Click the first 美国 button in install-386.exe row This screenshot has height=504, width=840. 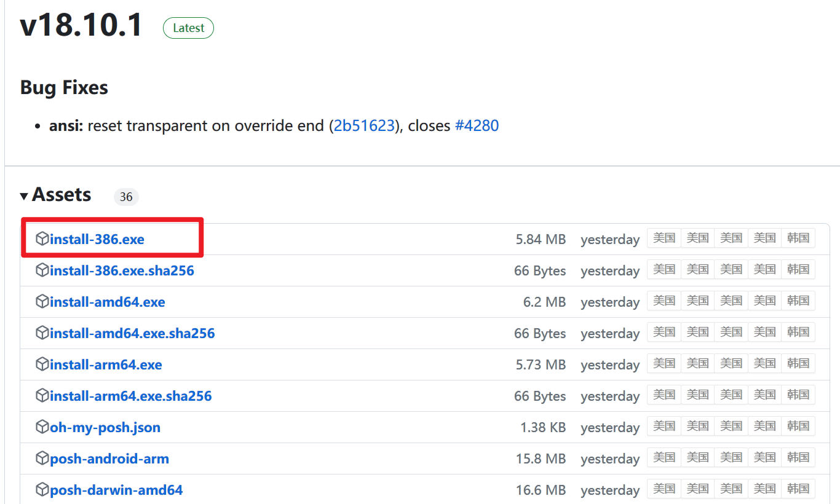tap(664, 238)
